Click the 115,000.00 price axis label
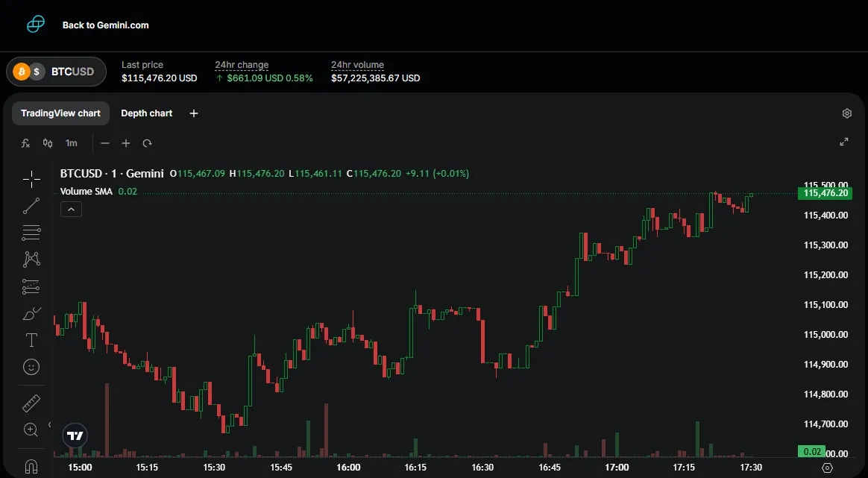This screenshot has height=478, width=868. (825, 335)
